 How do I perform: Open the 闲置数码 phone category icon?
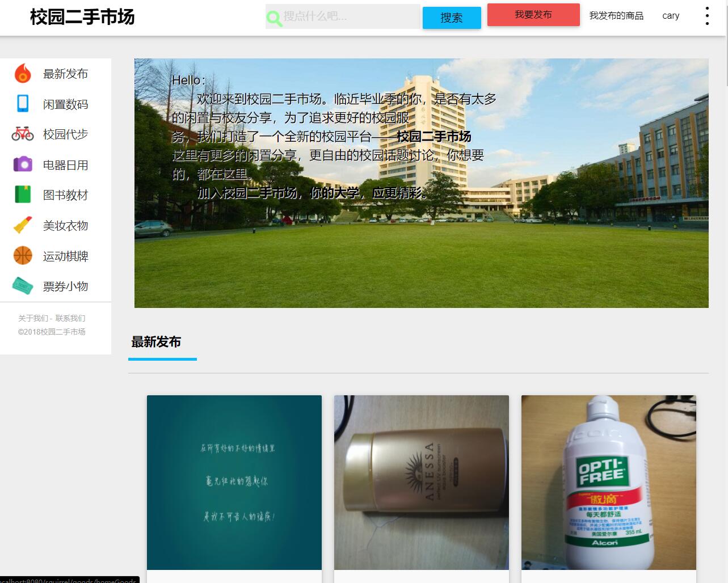pyautogui.click(x=23, y=104)
